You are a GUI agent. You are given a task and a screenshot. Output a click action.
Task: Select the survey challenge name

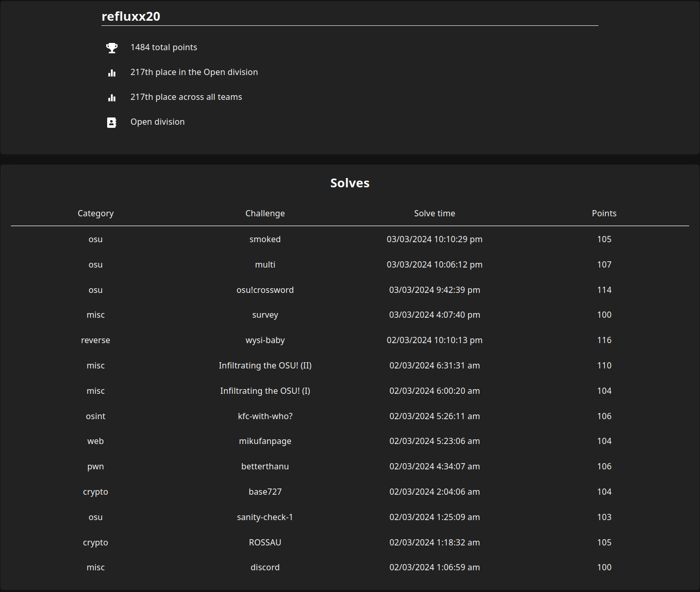[x=265, y=315]
